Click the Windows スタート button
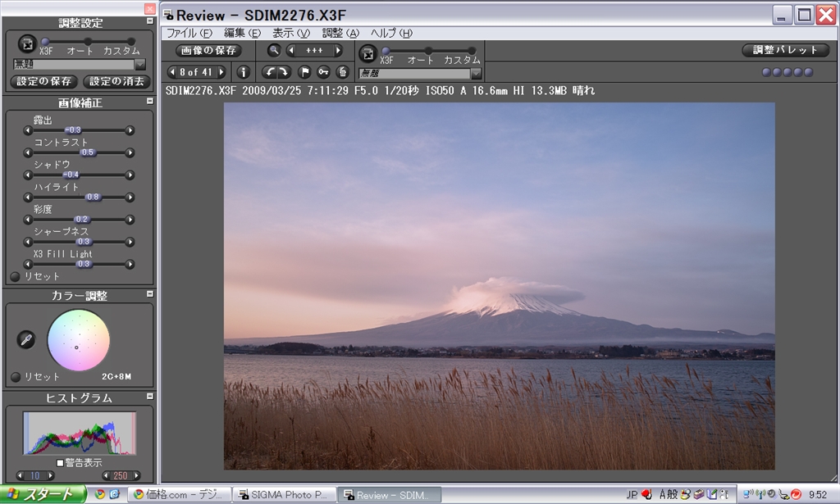The height and width of the screenshot is (504, 840). (x=43, y=494)
